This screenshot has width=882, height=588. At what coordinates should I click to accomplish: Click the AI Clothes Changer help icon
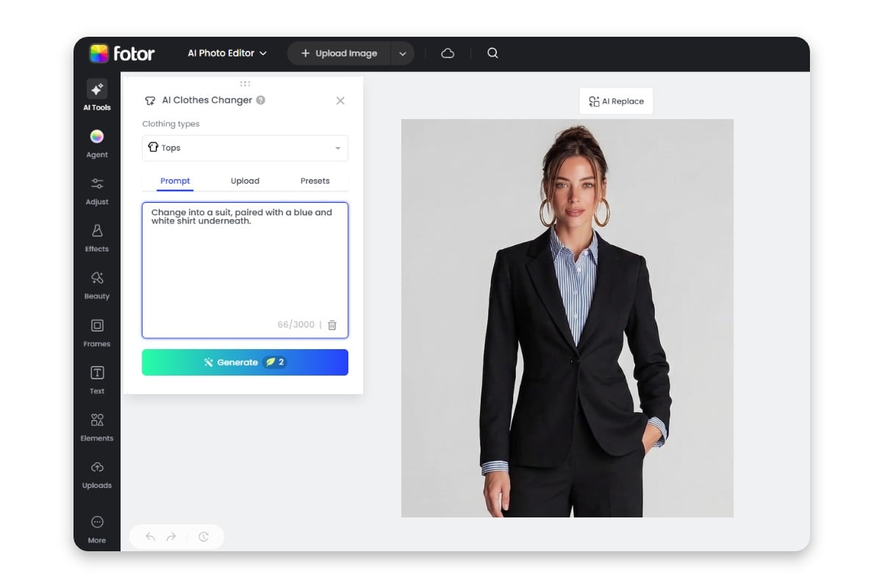pyautogui.click(x=261, y=100)
